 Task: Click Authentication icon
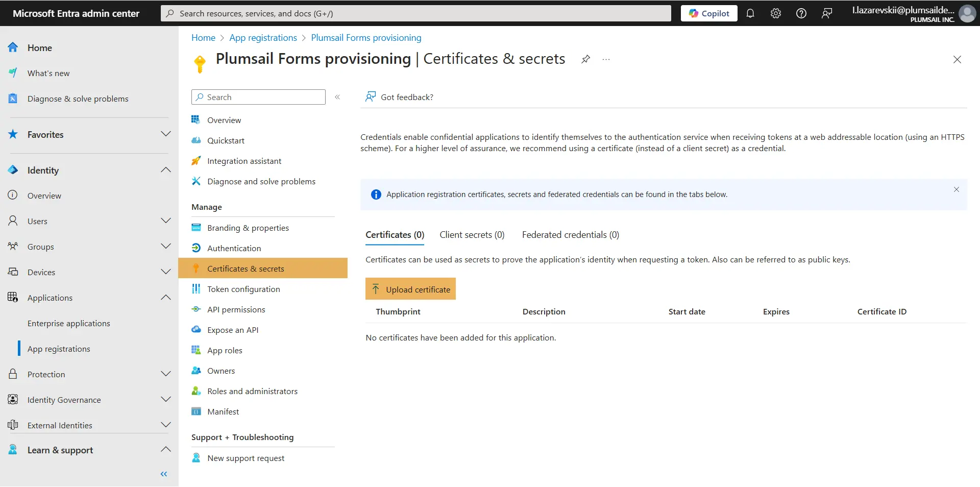196,248
